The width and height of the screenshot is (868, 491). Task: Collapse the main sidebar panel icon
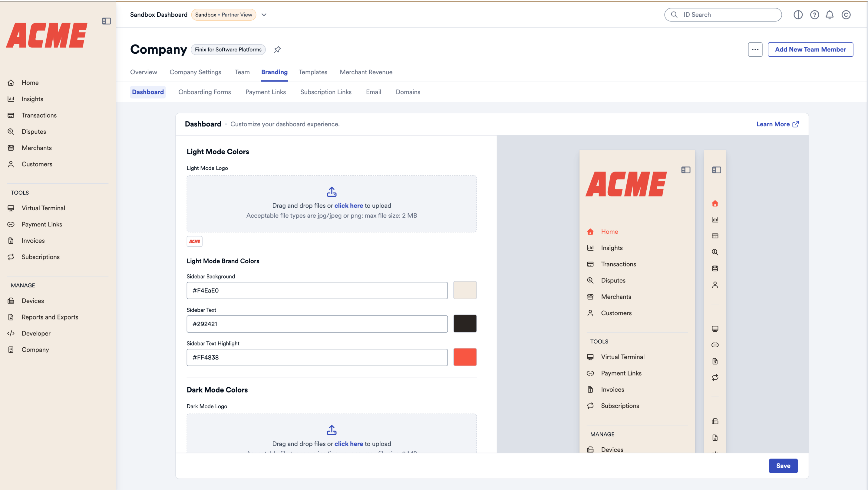106,21
